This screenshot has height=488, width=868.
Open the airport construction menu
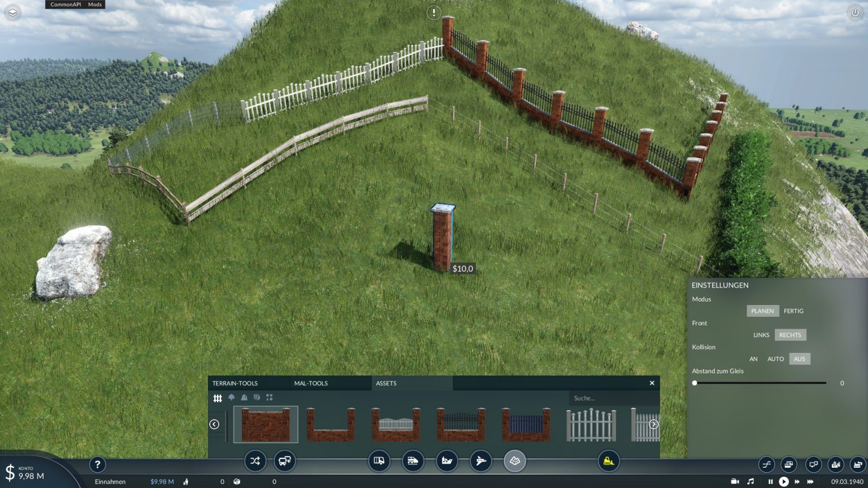pos(480,461)
